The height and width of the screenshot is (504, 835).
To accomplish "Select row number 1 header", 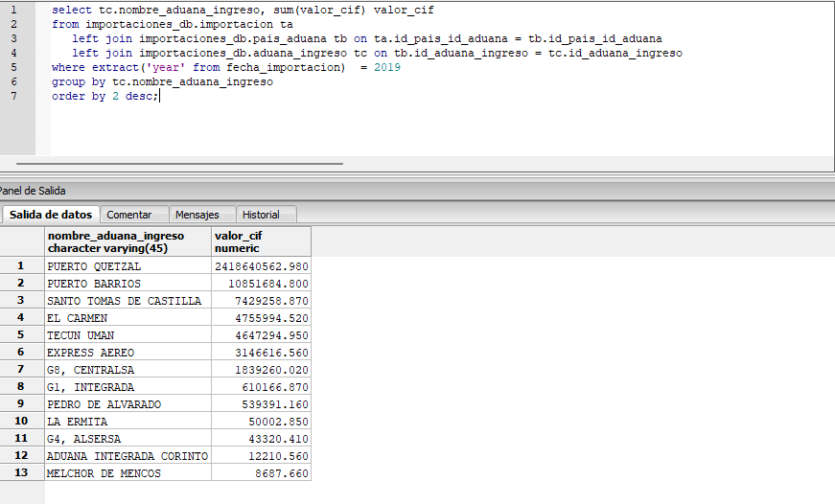I will (x=20, y=265).
